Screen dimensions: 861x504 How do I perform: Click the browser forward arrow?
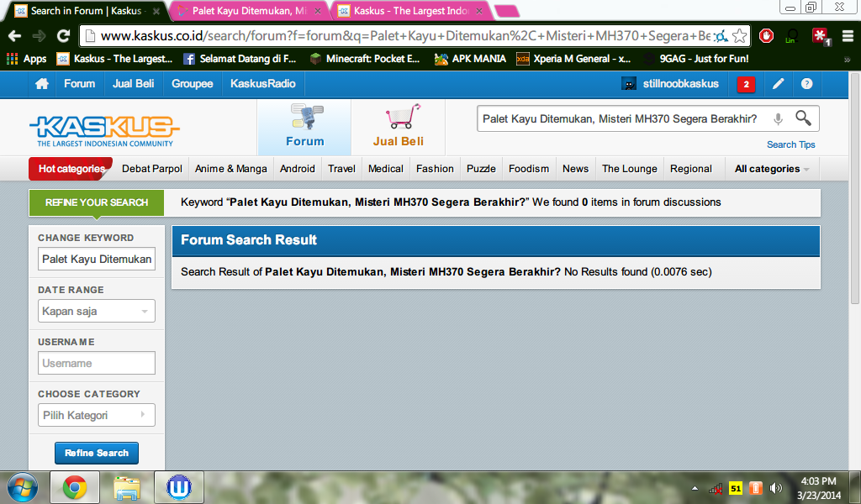[39, 36]
